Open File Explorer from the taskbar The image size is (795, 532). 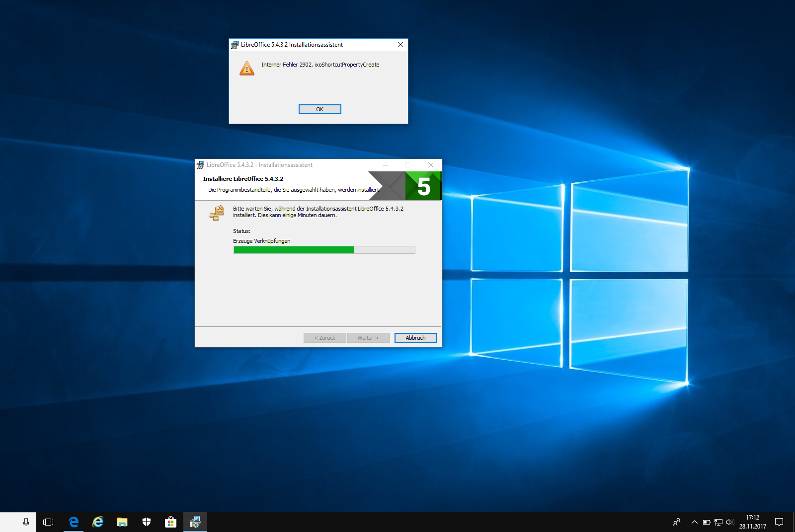point(122,522)
